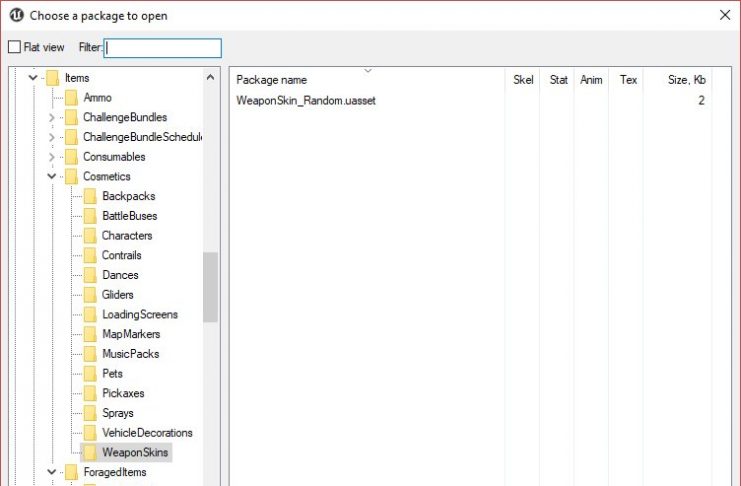This screenshot has height=486, width=741.
Task: Click the Gliders folder icon
Action: [90, 295]
